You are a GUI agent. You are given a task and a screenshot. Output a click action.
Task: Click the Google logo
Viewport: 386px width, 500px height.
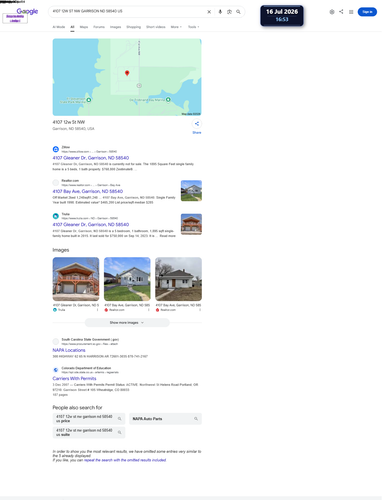[27, 11]
